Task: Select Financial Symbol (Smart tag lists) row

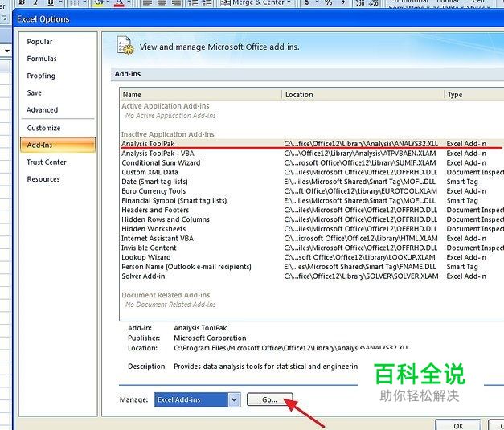Action: coord(312,201)
